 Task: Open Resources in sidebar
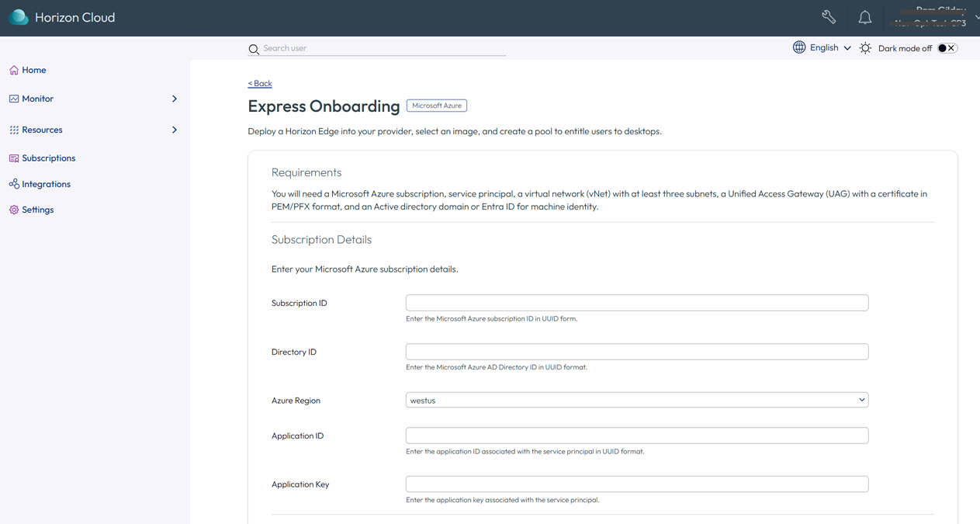click(x=42, y=130)
